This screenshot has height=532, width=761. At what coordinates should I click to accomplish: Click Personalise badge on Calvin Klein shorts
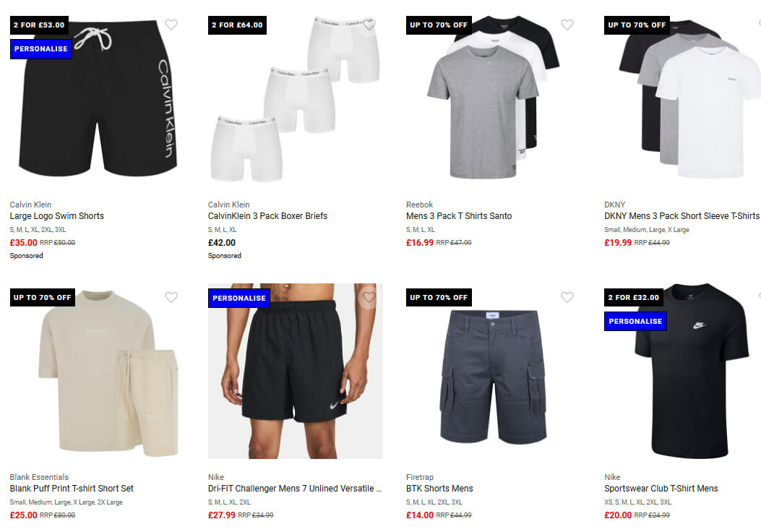click(40, 49)
